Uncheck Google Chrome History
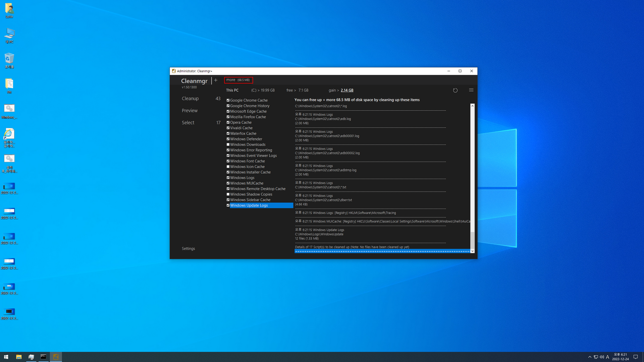The width and height of the screenshot is (644, 362). tap(228, 106)
